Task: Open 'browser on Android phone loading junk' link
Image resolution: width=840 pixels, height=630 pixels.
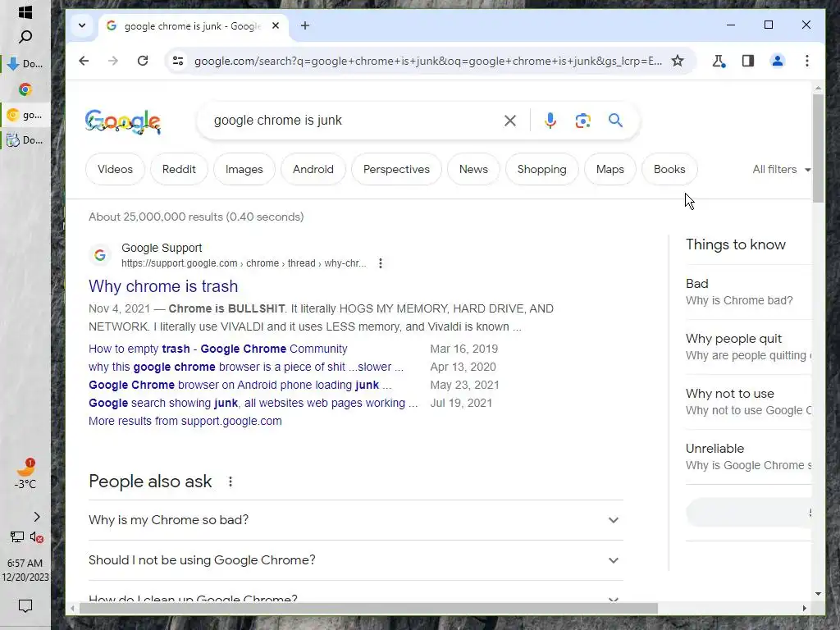Action: 240,386
